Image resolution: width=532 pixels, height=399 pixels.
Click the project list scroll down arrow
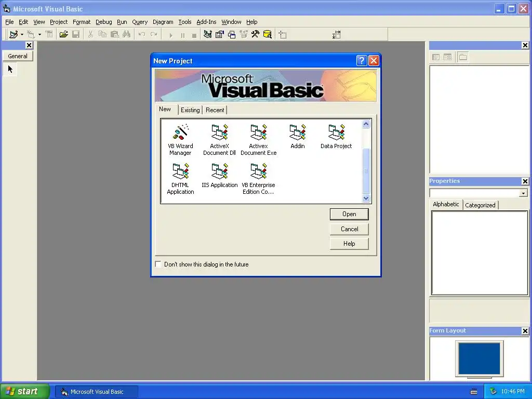[366, 198]
